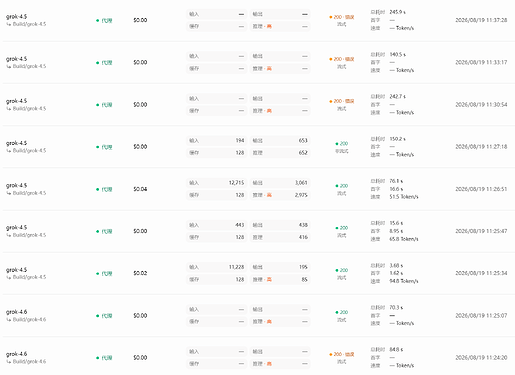Viewport: 515px width, 375px height.
Task: Open the grok-4.6 model name at 11:24:20
Action: 16,354
